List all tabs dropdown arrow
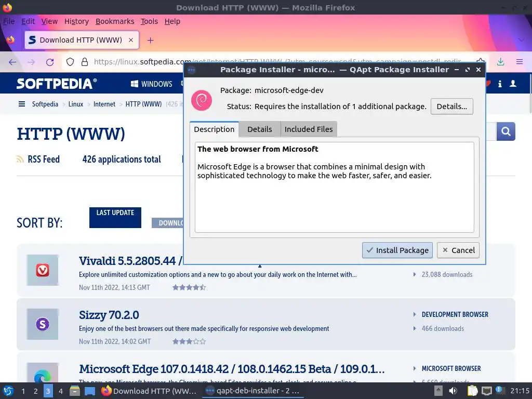 [521, 40]
